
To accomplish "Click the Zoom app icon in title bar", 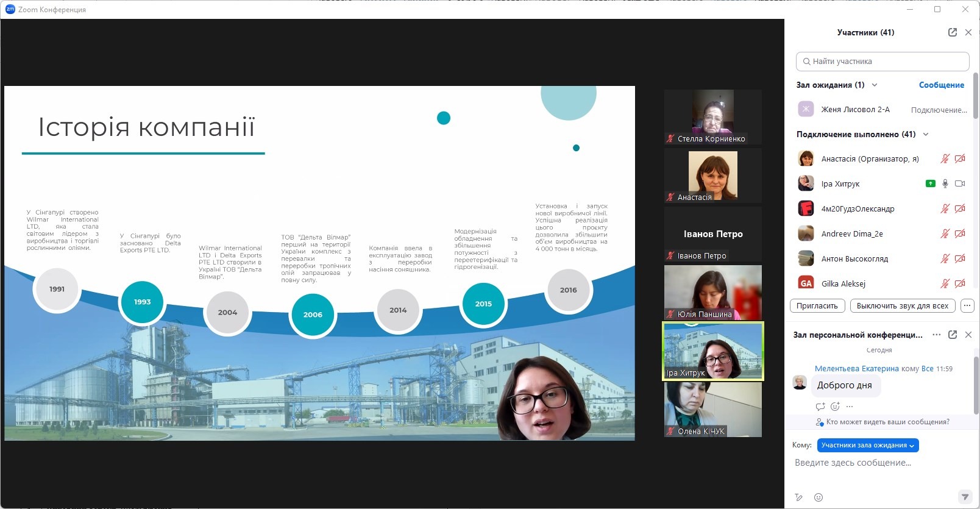I will click(10, 9).
